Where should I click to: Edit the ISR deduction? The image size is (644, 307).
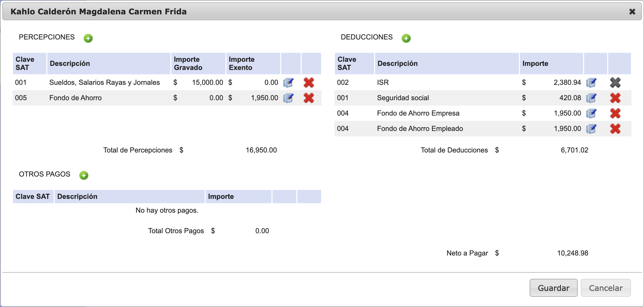click(x=591, y=83)
